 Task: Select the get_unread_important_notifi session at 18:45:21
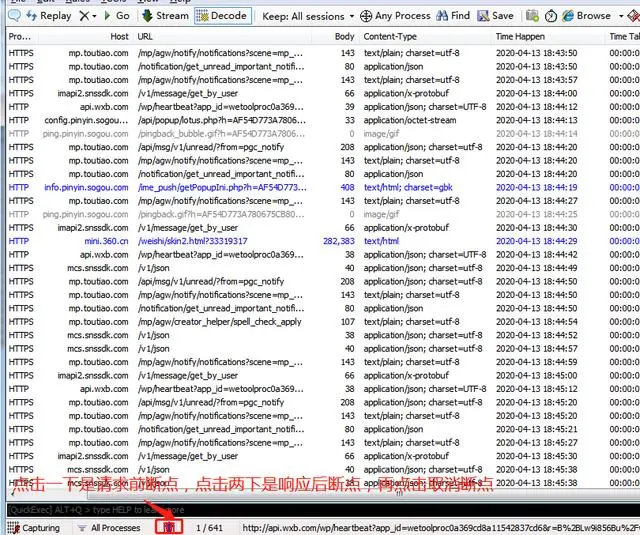323,429
